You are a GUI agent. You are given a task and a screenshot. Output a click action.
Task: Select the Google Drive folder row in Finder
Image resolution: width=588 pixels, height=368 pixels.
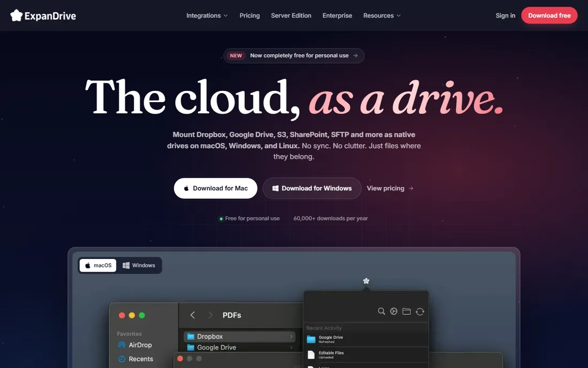240,347
